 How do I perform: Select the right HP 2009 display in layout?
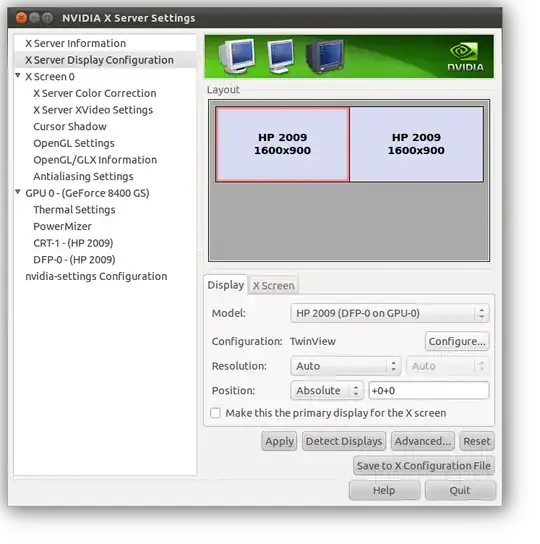416,144
